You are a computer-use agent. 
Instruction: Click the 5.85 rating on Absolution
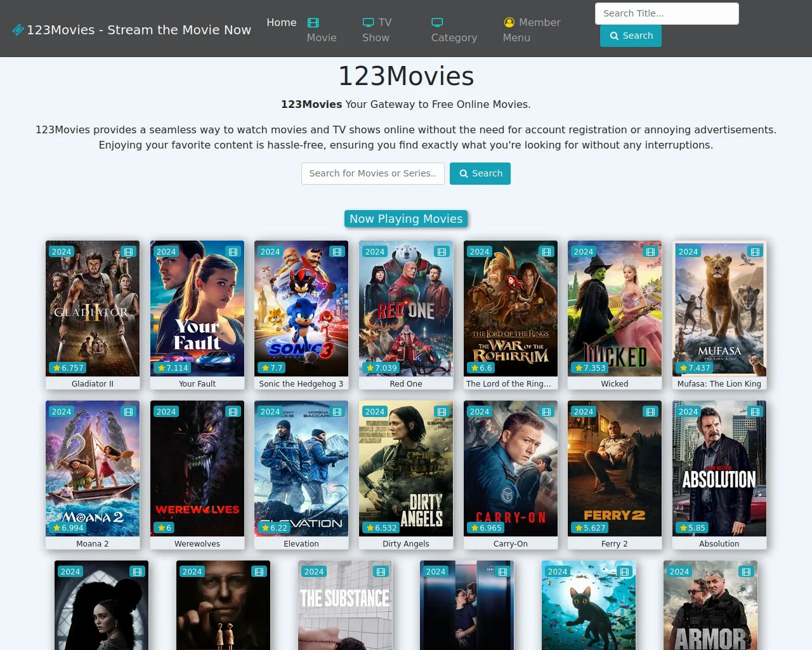tap(693, 528)
